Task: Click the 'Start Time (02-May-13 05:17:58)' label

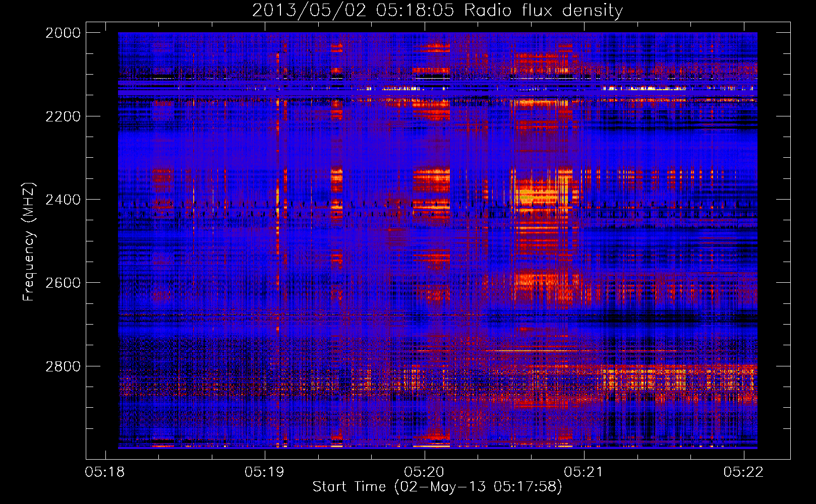Action: [437, 487]
